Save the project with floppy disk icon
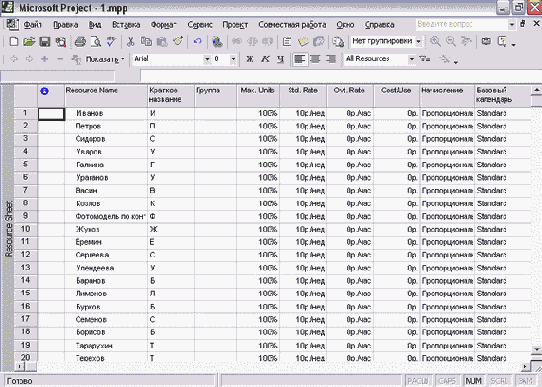Viewport: 542px width, 387px height. [x=45, y=42]
